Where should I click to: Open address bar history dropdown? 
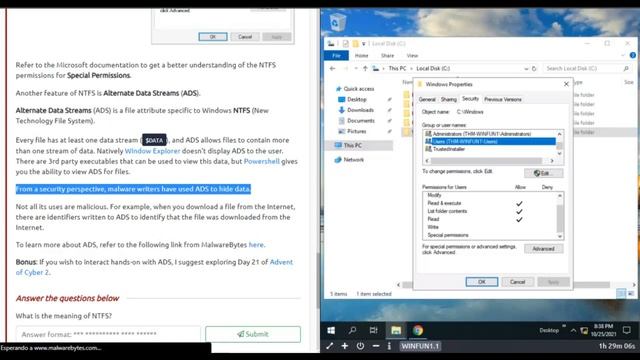(526, 69)
